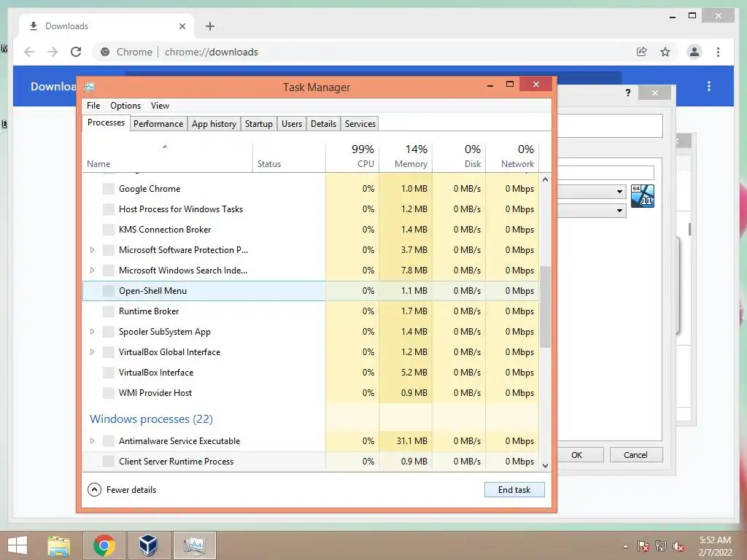Screen dimensions: 747x560
Task: Click the muted volume tray icon
Action: point(678,546)
